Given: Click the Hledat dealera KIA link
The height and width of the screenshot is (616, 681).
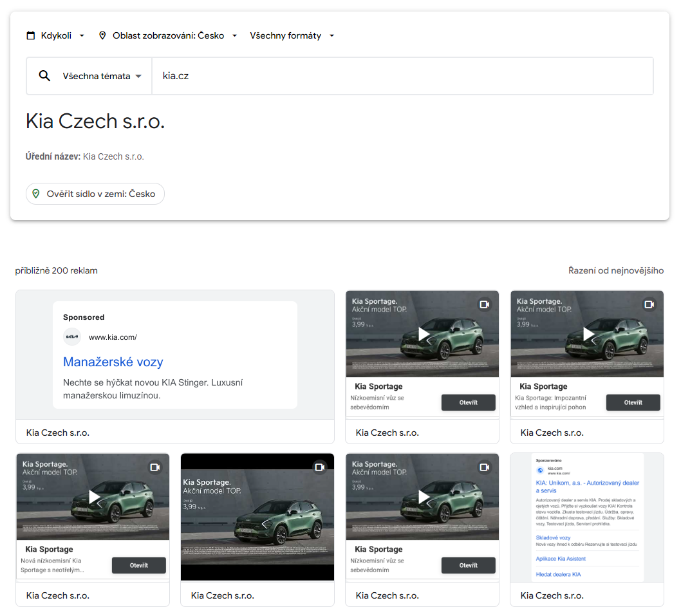Looking at the screenshot, I should pos(558,574).
